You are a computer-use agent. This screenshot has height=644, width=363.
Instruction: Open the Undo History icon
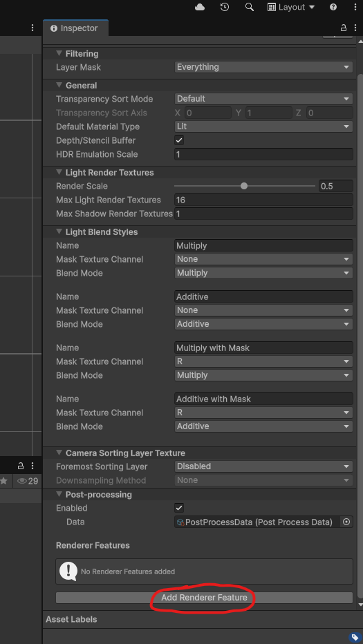tap(225, 7)
